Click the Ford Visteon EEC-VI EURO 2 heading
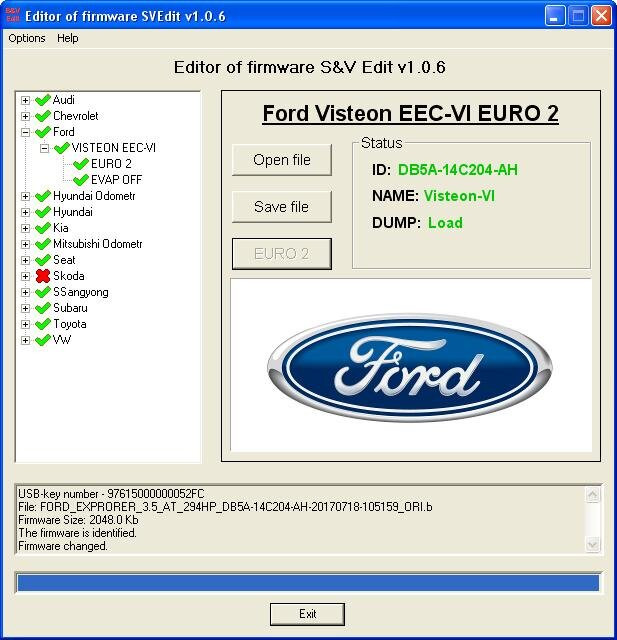 [x=410, y=113]
